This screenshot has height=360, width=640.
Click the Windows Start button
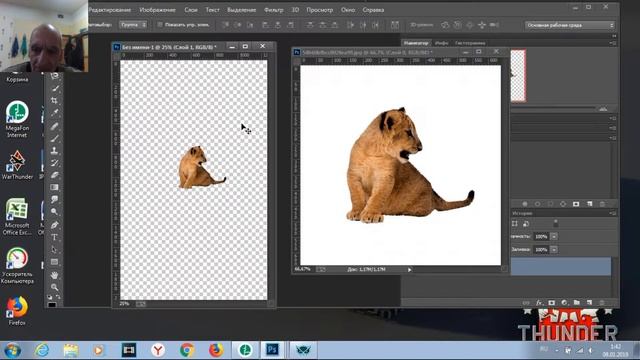pos(12,350)
